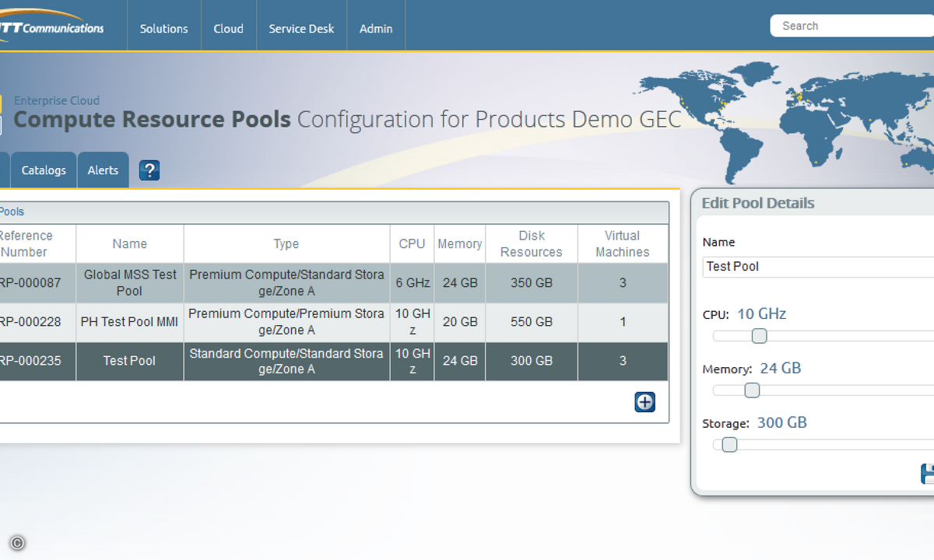Screen dimensions: 934x560
Task: Click the 20 GB memory cell
Action: pyautogui.click(x=459, y=322)
